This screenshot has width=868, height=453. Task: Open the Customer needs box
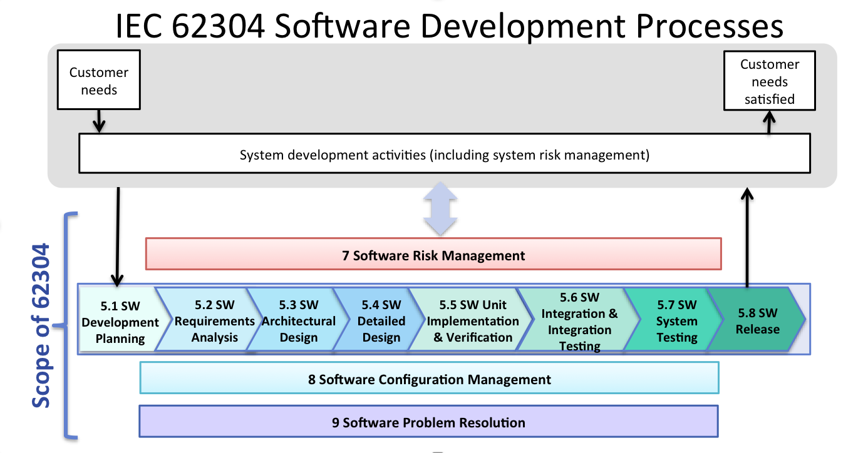pos(98,79)
